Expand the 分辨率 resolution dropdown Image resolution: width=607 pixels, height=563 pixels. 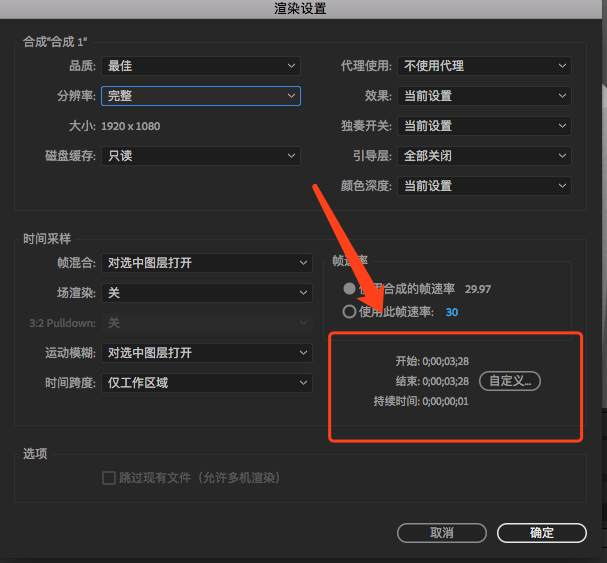point(201,96)
